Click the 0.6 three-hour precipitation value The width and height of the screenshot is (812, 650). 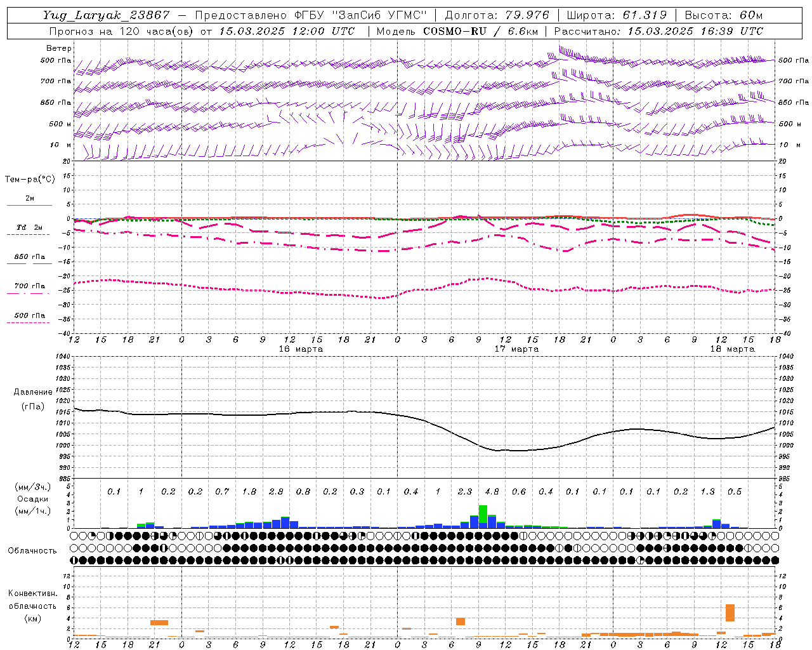[519, 491]
